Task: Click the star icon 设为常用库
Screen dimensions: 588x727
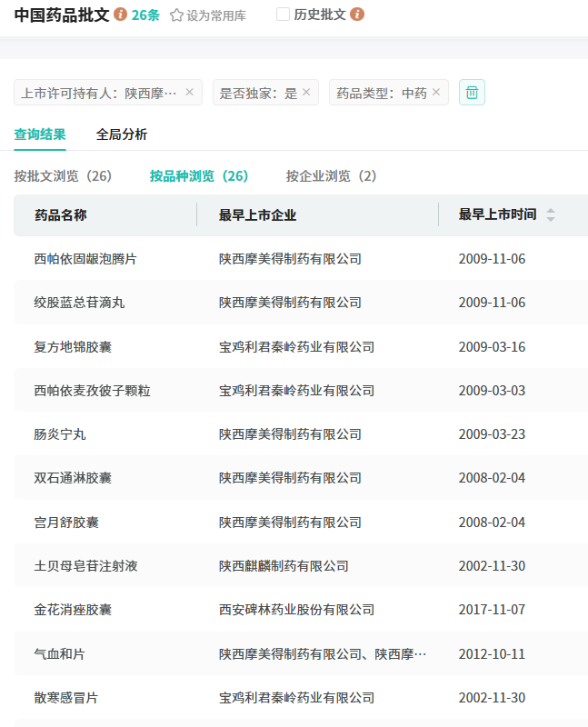Action: pyautogui.click(x=177, y=15)
